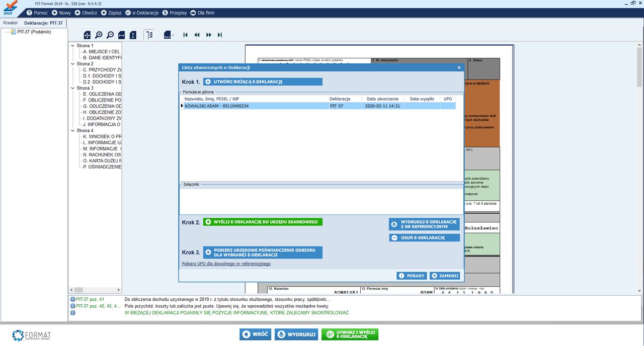Click UTWÓRZ I WYŚLIJ E-DEKLARACJĘ green button
Image resolution: width=644 pixels, height=346 pixels.
point(350,334)
